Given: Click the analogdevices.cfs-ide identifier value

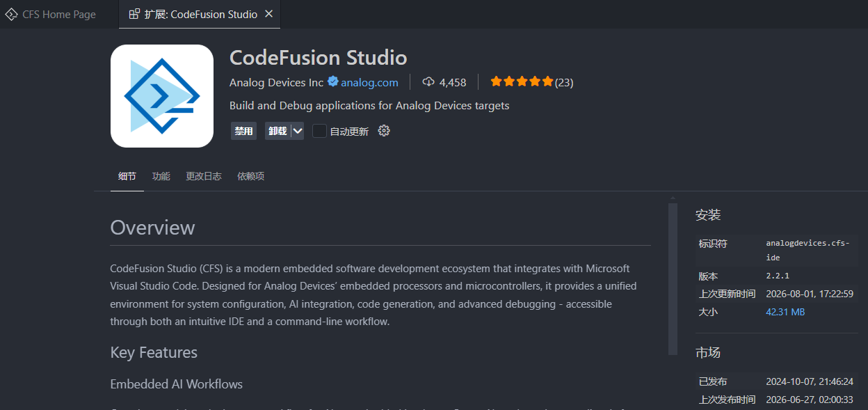Looking at the screenshot, I should 807,250.
